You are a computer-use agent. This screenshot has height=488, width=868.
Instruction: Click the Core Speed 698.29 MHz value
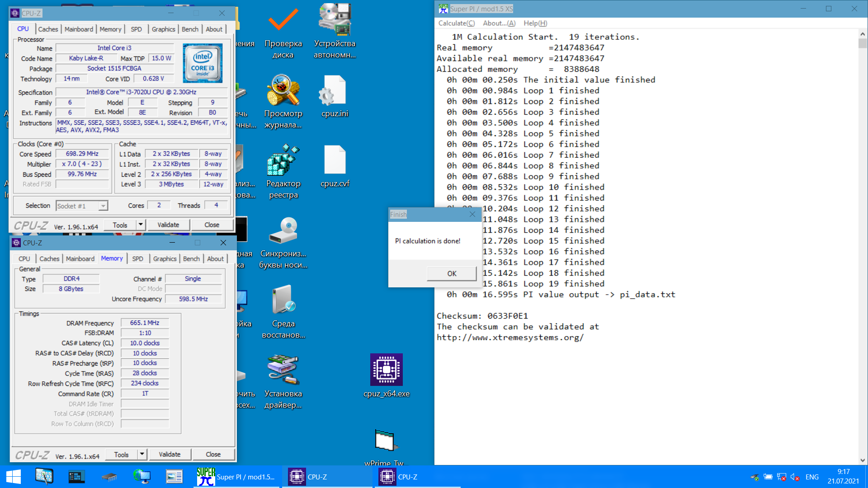pos(82,154)
